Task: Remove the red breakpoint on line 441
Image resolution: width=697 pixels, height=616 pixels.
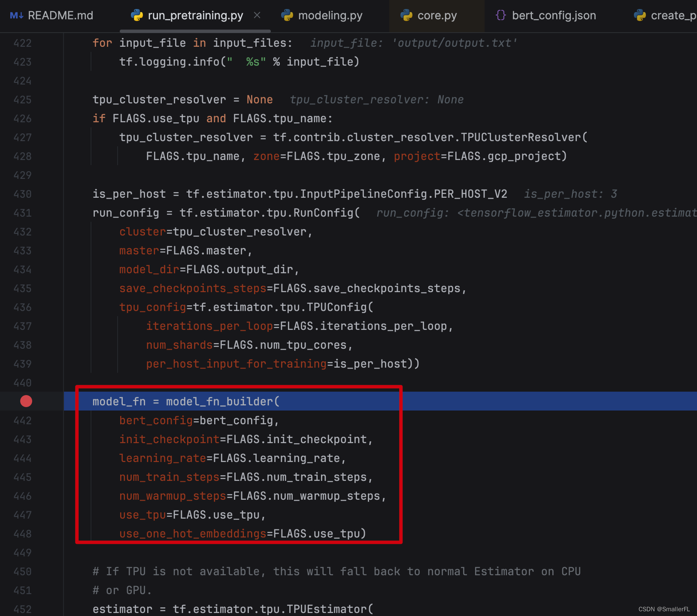Action: (x=26, y=401)
